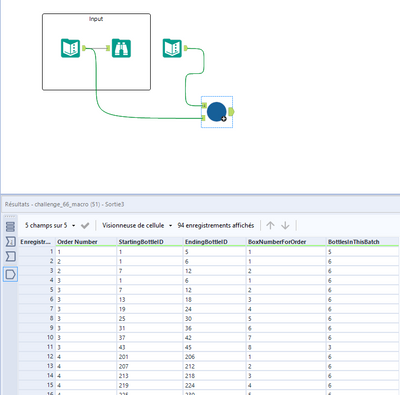
Task: Select record row number 10
Action: [x=37, y=338]
